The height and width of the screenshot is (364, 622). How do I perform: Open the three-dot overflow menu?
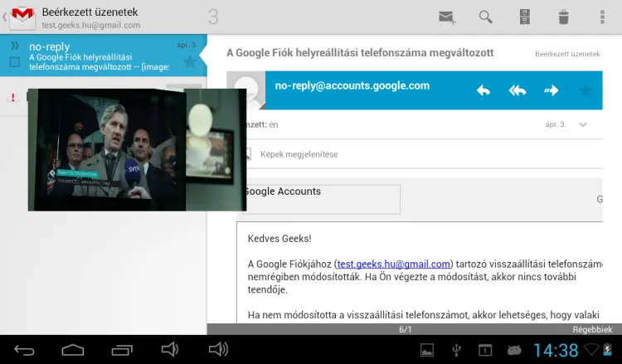(602, 17)
